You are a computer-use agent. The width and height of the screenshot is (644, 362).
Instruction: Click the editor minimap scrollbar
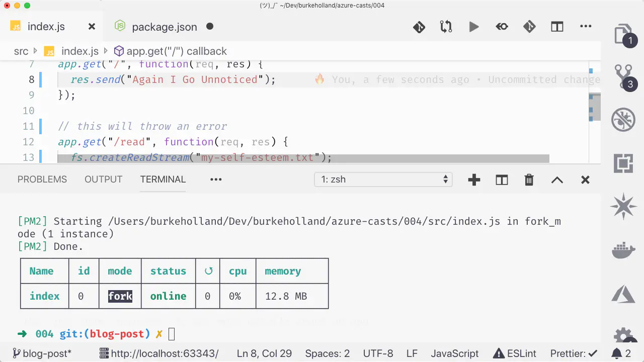click(x=595, y=108)
